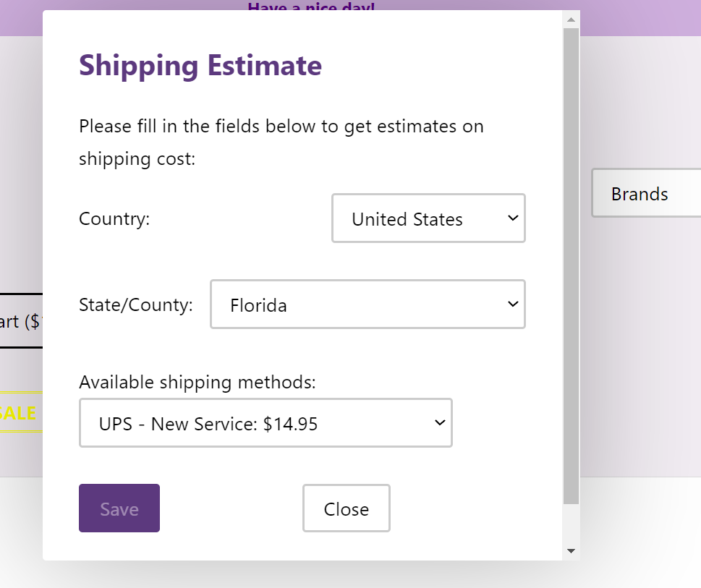Open the Available shipping methods dropdown

click(x=265, y=423)
